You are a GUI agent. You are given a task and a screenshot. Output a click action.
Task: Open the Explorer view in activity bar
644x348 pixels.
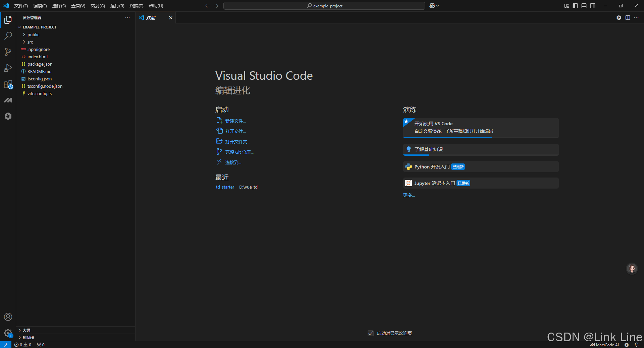point(8,20)
